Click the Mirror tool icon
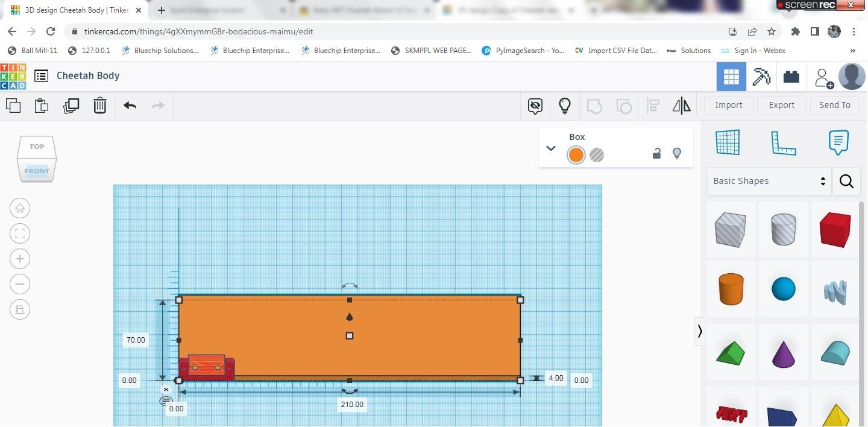868x427 pixels. (x=682, y=106)
